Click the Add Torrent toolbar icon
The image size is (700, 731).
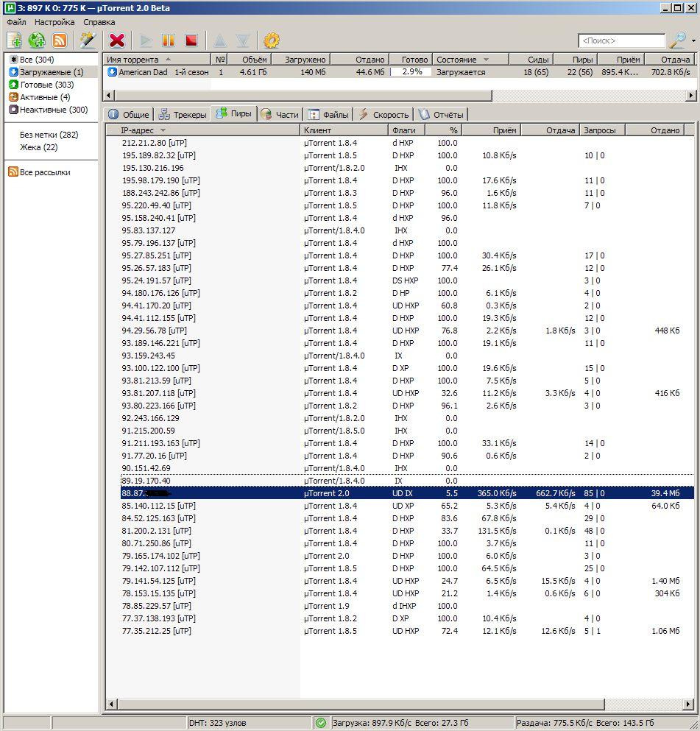14,40
